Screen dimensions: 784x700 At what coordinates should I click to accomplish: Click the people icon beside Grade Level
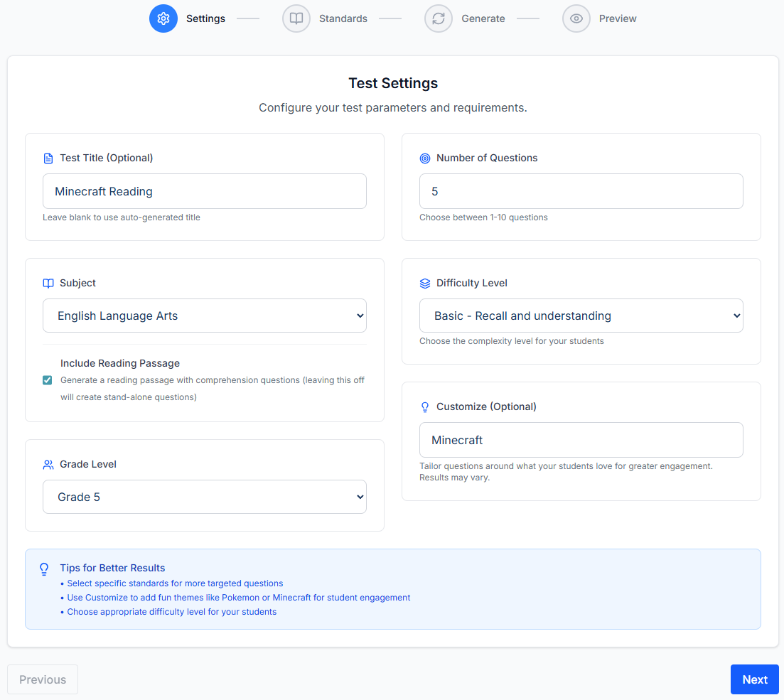point(48,465)
